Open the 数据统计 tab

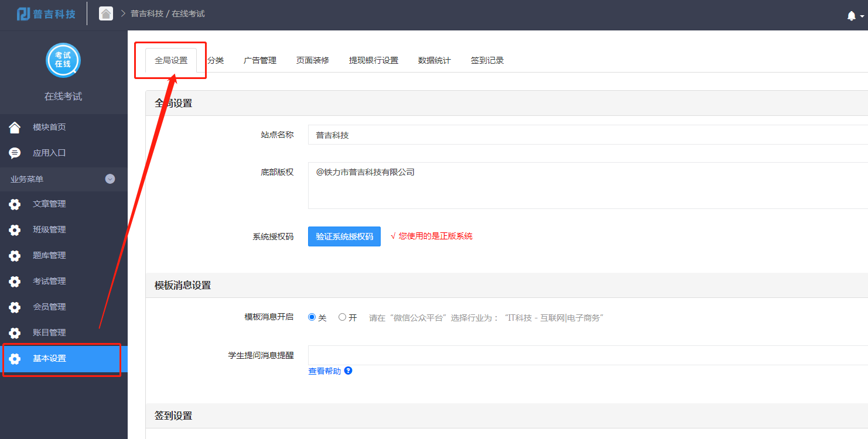(435, 60)
